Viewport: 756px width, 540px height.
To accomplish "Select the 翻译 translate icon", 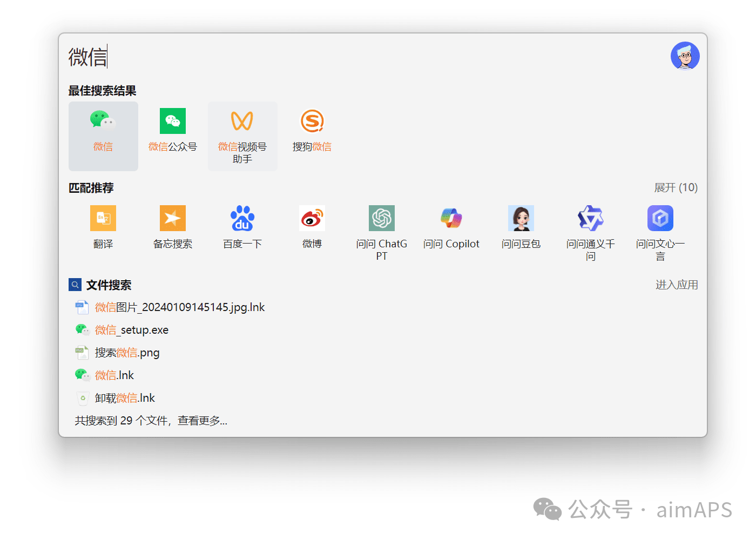I will 103,219.
